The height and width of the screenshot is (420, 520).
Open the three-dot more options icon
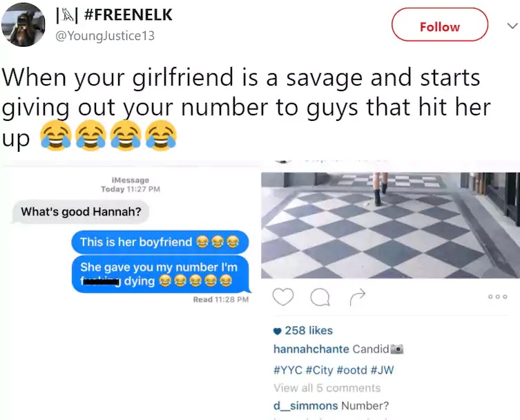(498, 296)
